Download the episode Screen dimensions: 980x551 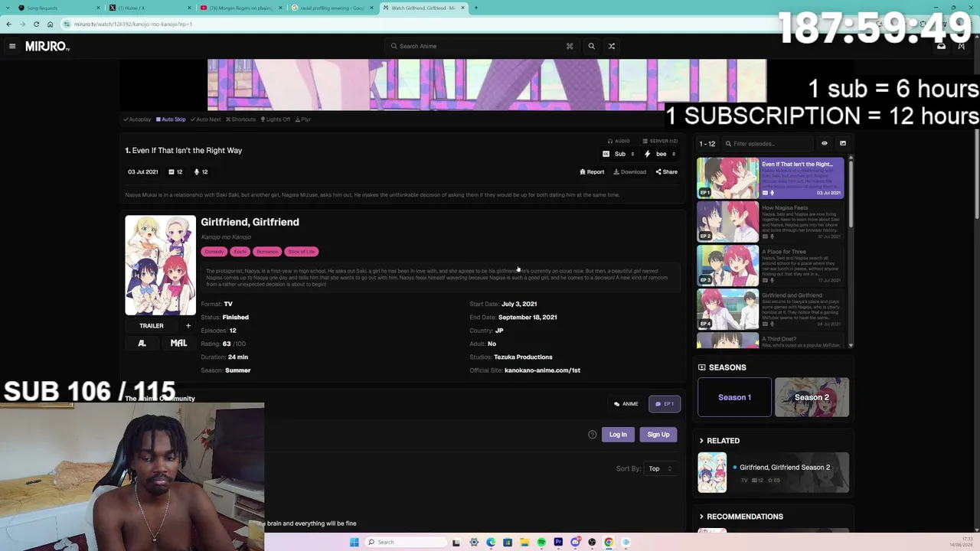click(x=630, y=172)
